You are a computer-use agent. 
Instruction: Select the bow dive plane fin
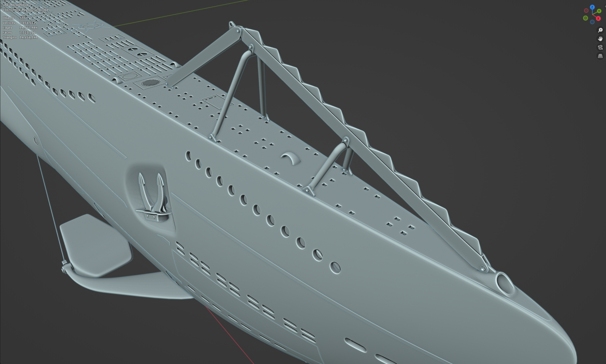(96, 246)
